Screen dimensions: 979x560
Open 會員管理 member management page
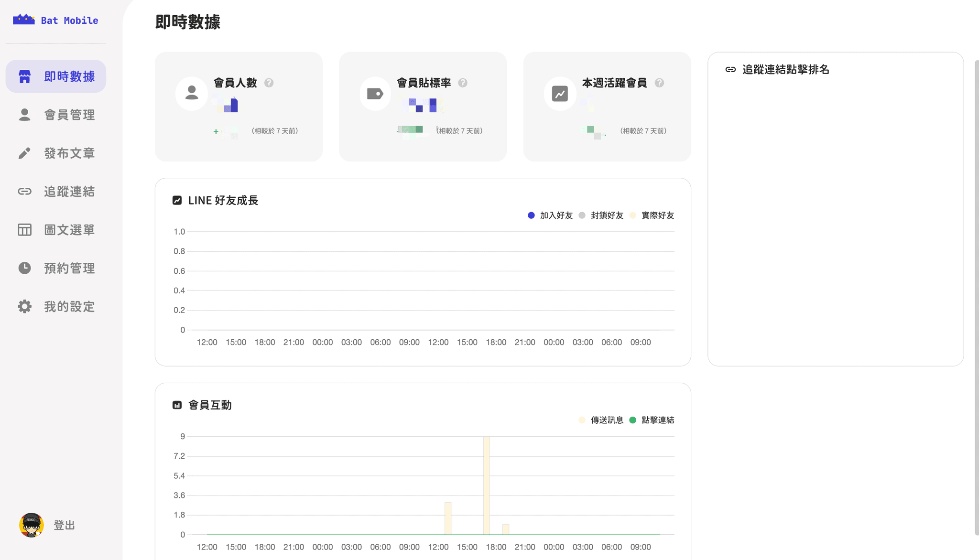(69, 115)
